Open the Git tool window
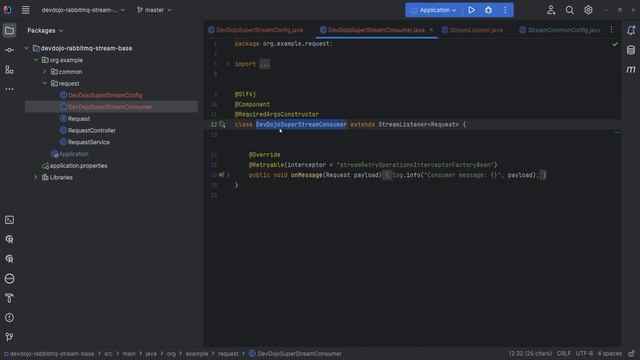This screenshot has height=360, width=640. pyautogui.click(x=9, y=337)
